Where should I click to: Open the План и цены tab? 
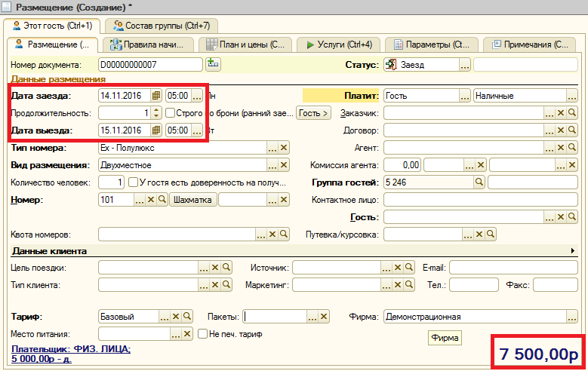(x=245, y=44)
